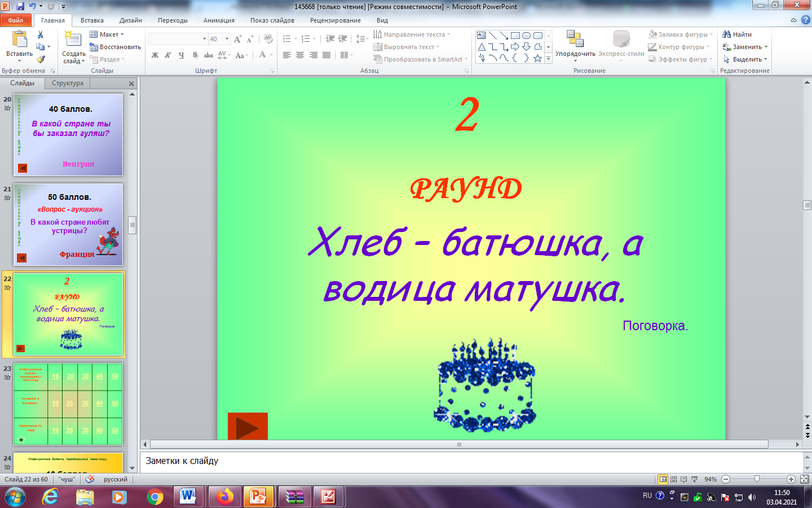Click the Восстановить reset button
The height and width of the screenshot is (508, 812).
click(x=115, y=47)
